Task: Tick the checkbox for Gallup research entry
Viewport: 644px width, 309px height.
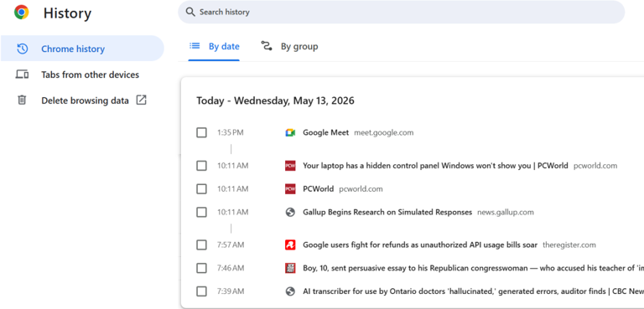Action: click(x=201, y=212)
